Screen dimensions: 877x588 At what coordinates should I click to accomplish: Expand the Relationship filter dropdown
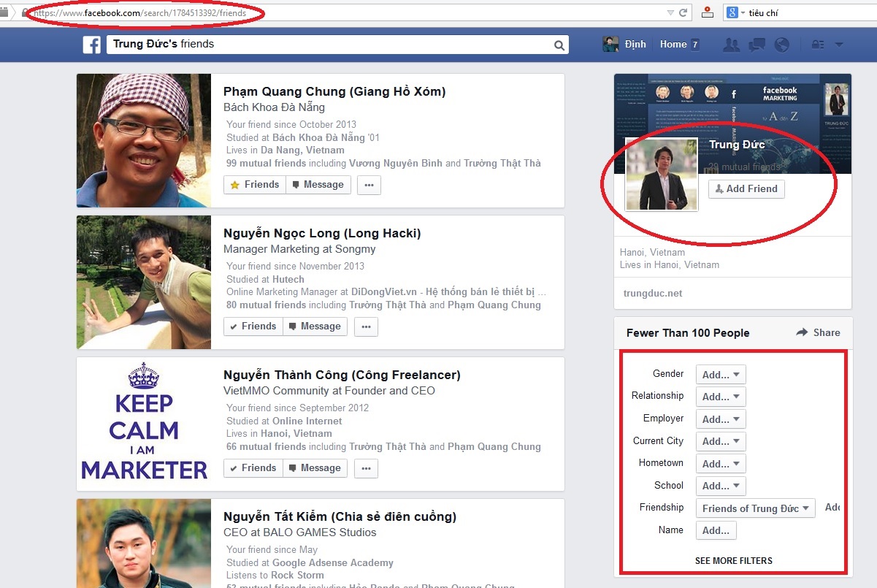click(x=721, y=397)
